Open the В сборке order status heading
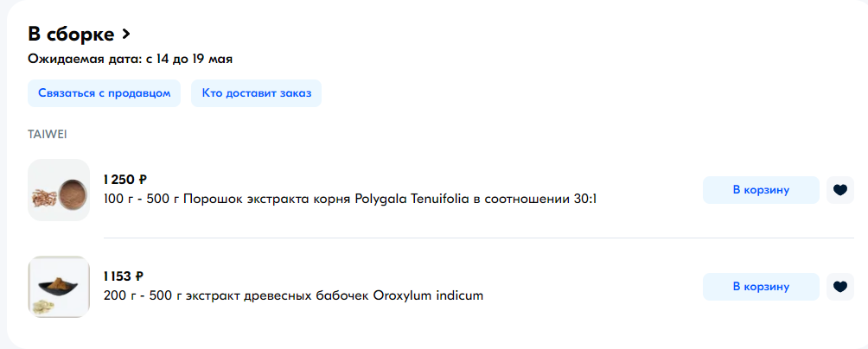The width and height of the screenshot is (868, 349). (71, 35)
